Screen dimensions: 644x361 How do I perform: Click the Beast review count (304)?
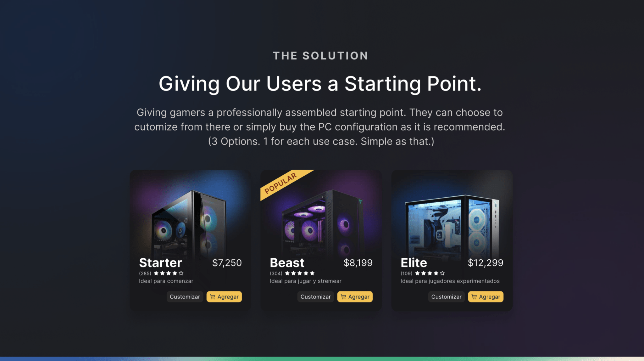(276, 274)
